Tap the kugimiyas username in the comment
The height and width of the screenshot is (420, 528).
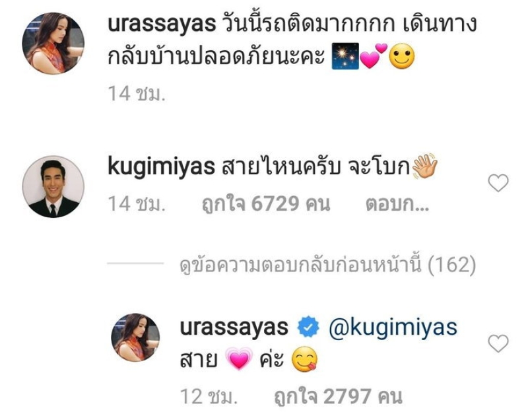[x=161, y=167]
